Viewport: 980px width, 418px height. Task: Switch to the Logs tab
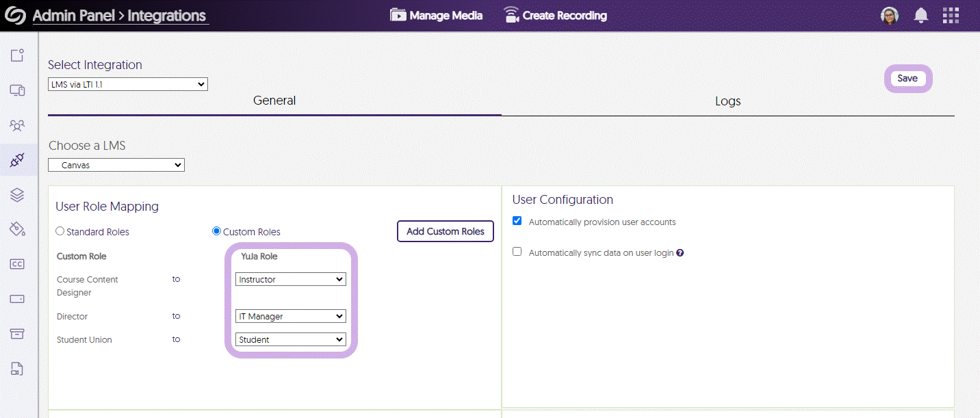tap(727, 101)
